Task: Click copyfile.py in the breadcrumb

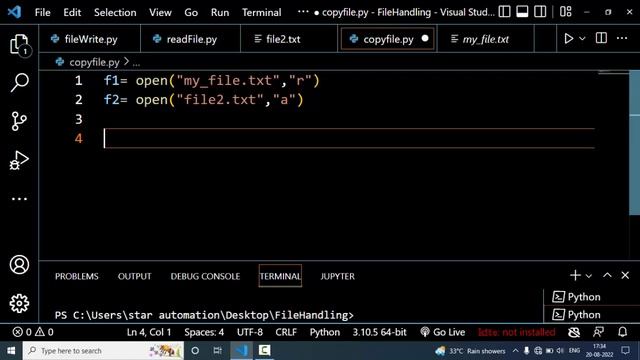Action: click(94, 62)
